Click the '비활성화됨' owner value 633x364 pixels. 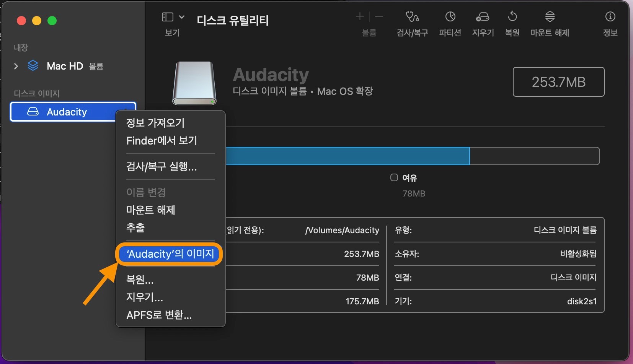578,254
